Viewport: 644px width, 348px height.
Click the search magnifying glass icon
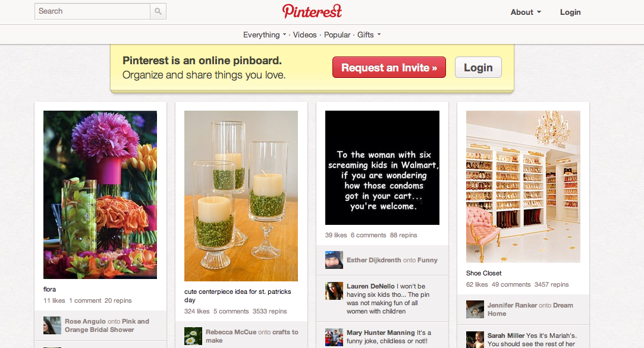[158, 11]
